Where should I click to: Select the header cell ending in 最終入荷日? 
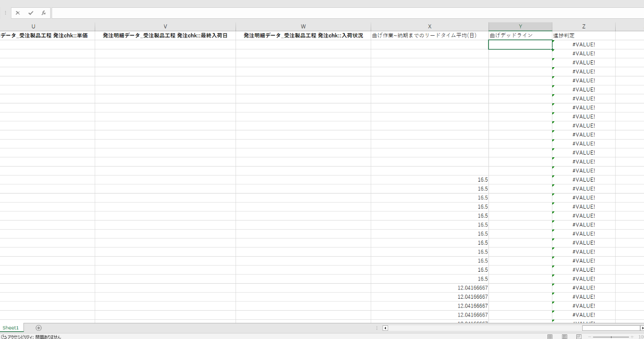click(x=165, y=35)
